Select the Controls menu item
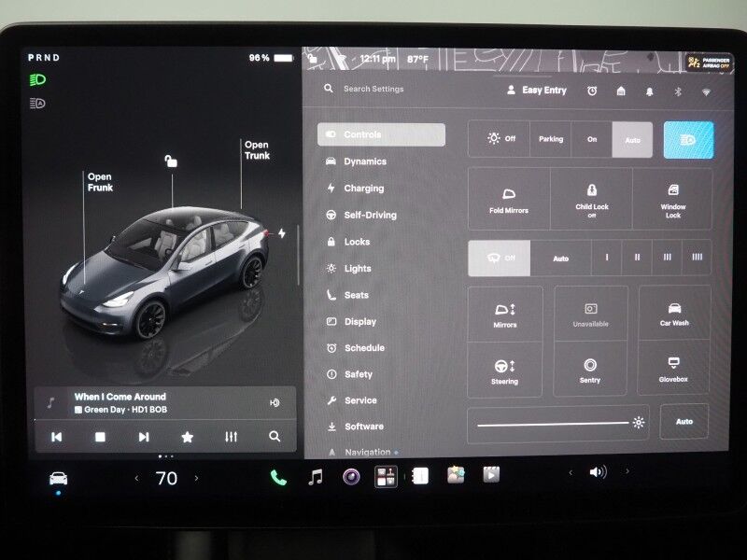Image resolution: width=747 pixels, height=560 pixels. pos(382,134)
